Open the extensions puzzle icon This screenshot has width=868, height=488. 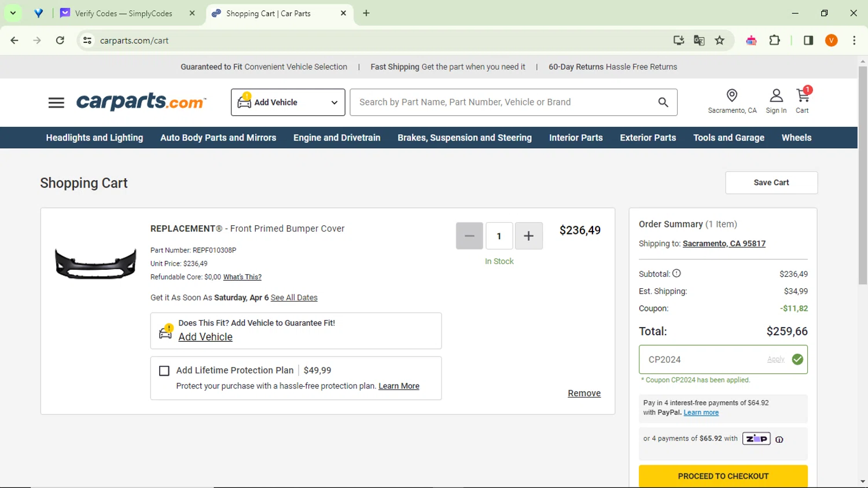[775, 41]
